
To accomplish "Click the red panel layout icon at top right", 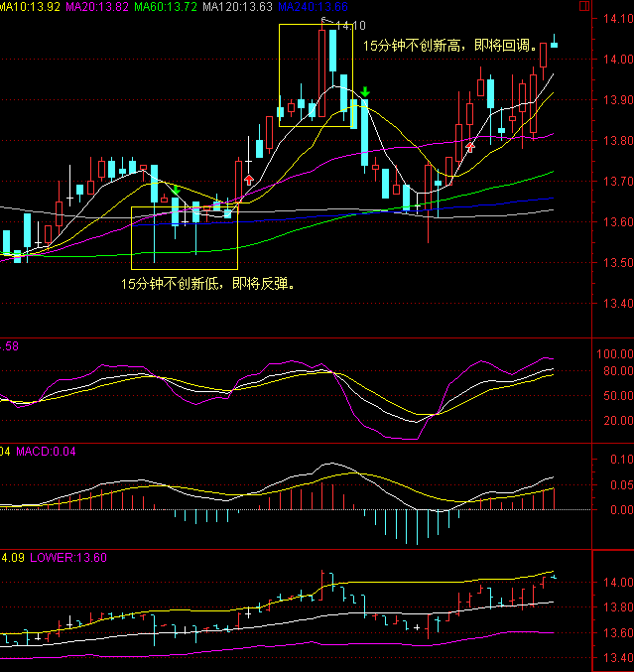I will pos(584,6).
